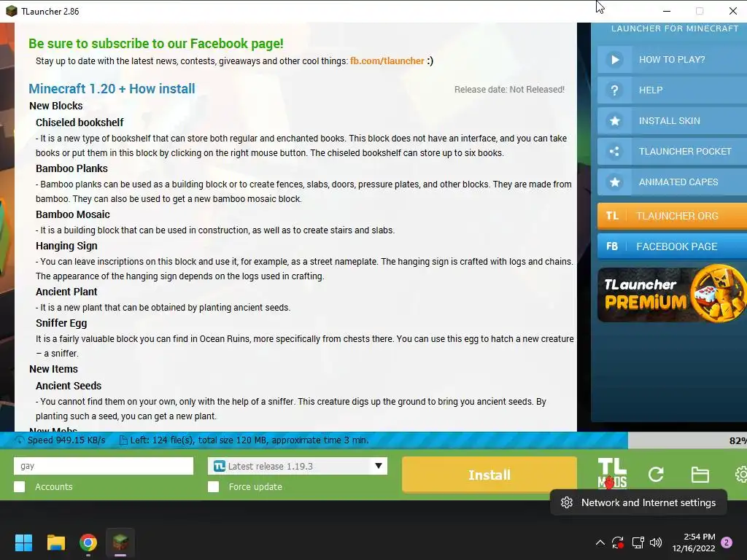Open the notification badge showing 2
The image size is (747, 560).
(x=727, y=542)
